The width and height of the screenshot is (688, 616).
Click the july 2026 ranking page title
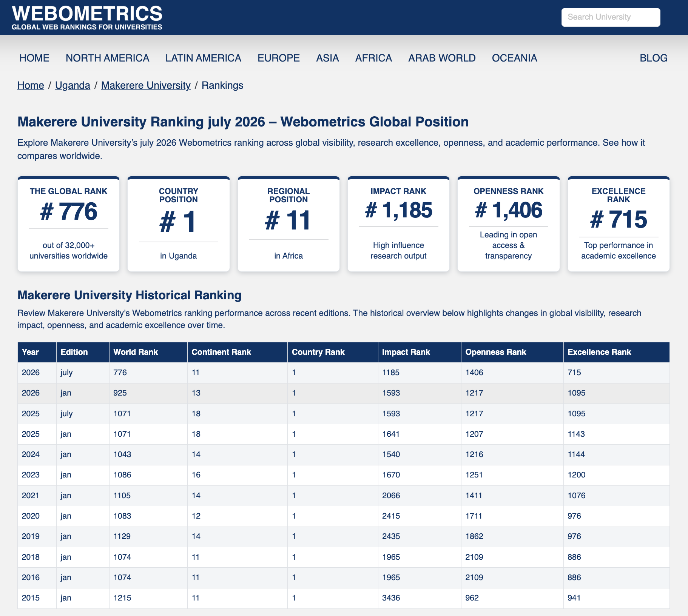click(x=243, y=122)
